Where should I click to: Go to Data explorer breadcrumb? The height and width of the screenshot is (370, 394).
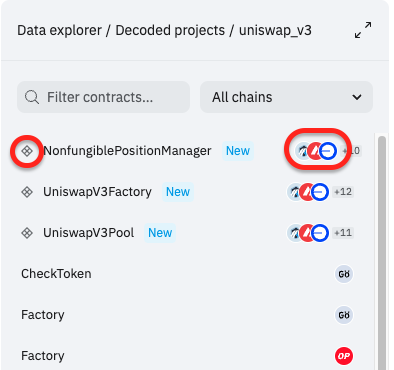pyautogui.click(x=59, y=30)
